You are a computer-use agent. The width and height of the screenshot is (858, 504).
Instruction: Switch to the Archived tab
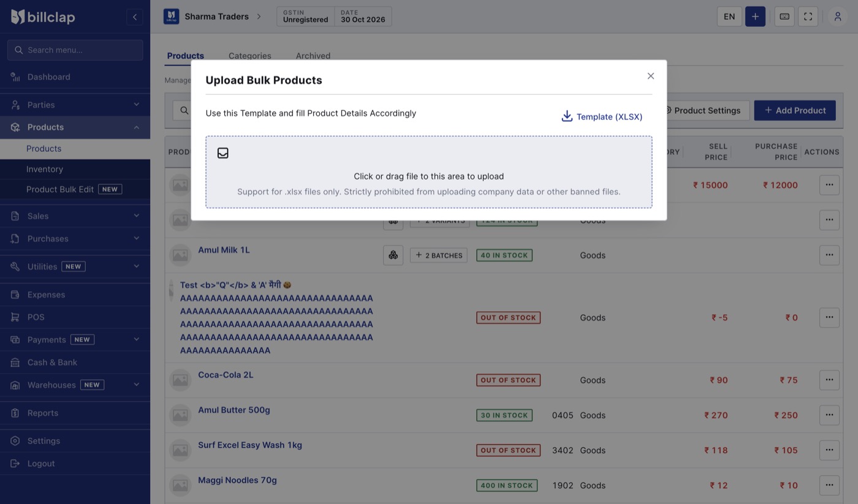[313, 56]
